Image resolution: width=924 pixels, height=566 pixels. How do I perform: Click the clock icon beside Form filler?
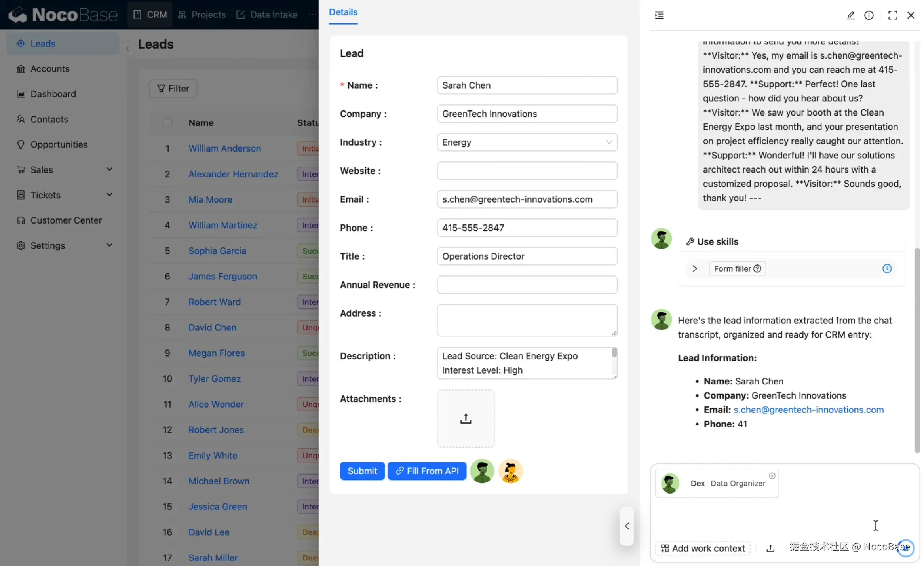tap(887, 269)
